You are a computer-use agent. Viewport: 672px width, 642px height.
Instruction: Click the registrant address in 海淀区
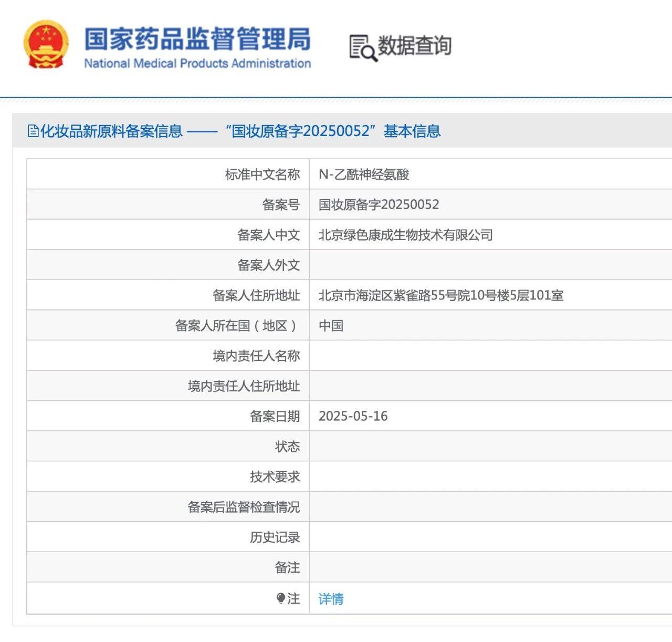(441, 295)
